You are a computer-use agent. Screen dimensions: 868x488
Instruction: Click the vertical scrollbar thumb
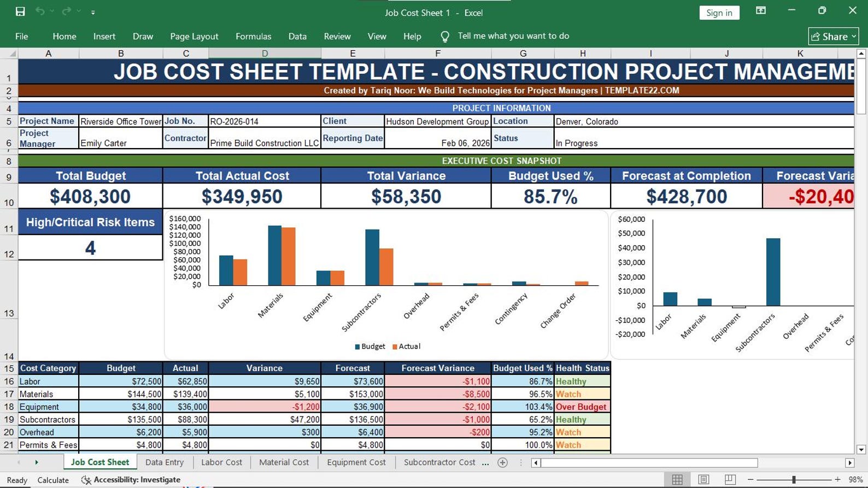tap(861, 86)
